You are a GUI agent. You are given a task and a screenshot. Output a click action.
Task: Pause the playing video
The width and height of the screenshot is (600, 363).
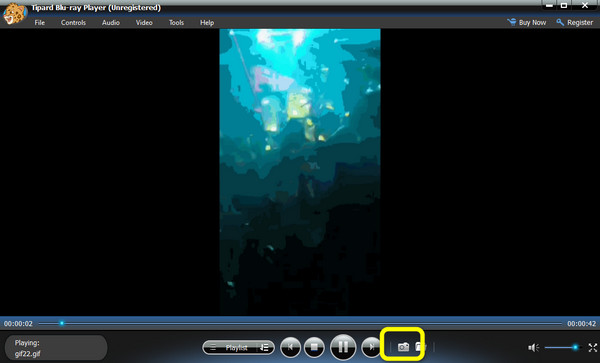tap(343, 347)
